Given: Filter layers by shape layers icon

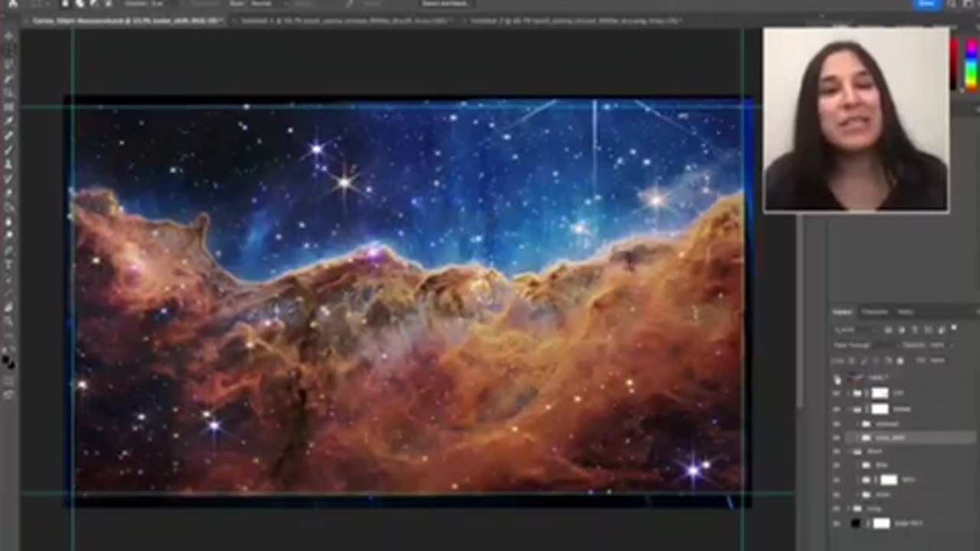Looking at the screenshot, I should (928, 330).
